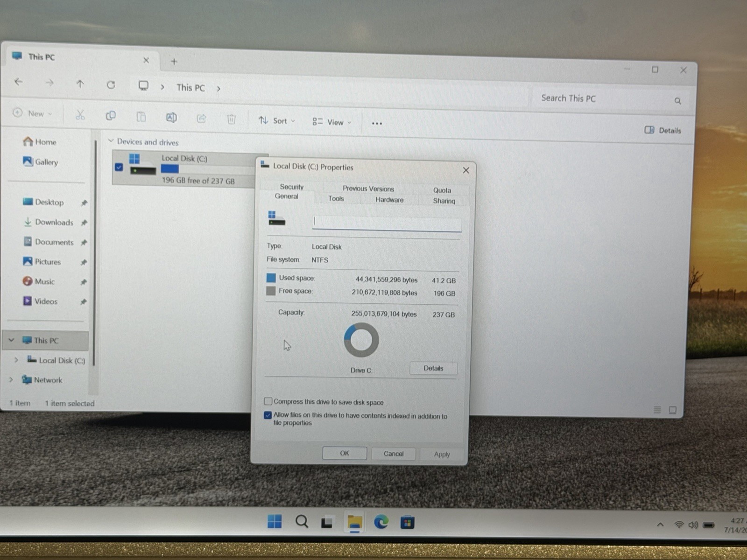Open the View dropdown
The image size is (747, 560).
[331, 122]
